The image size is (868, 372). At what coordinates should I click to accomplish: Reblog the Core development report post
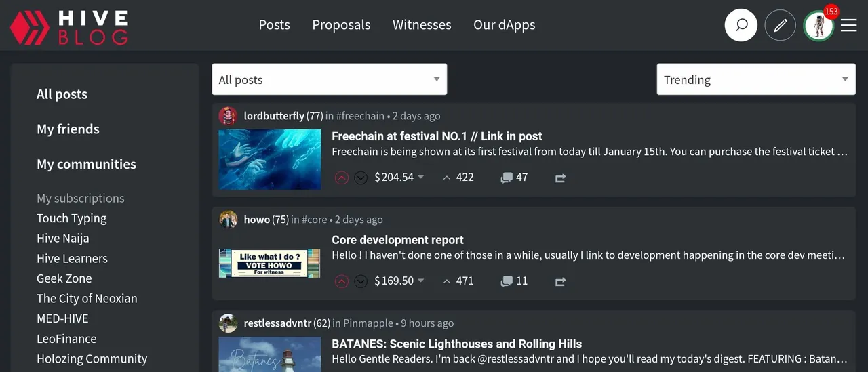[x=560, y=282]
